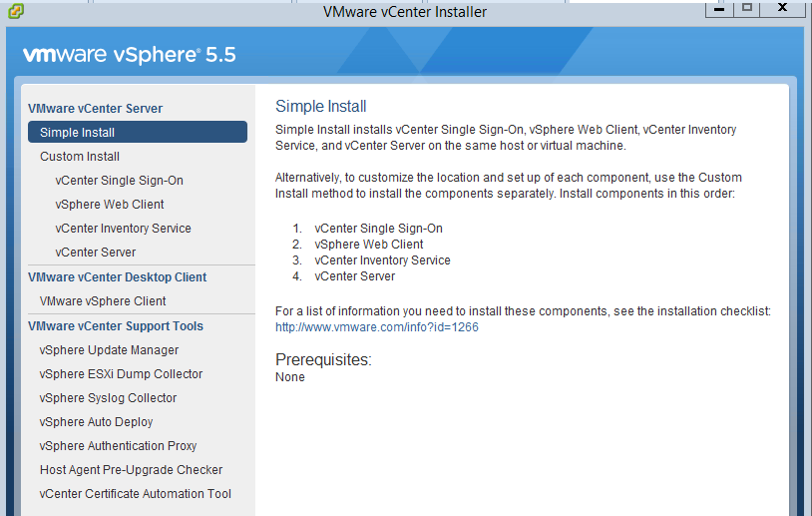Select vSphere Auto Deploy
The height and width of the screenshot is (516, 812).
click(96, 422)
